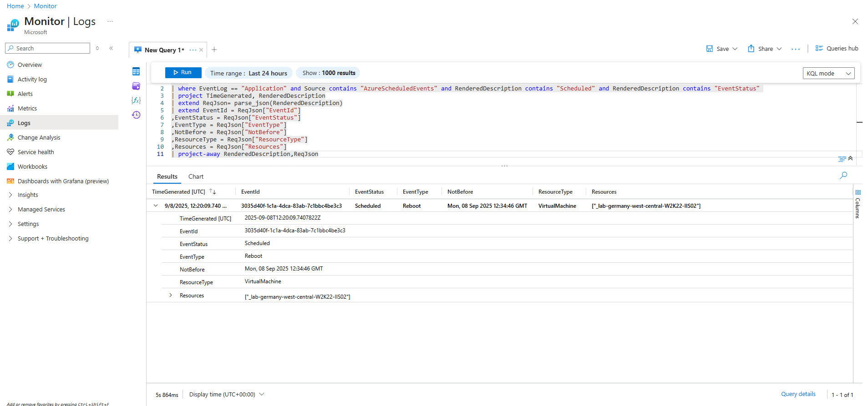Close the New Query 1 tab
868x406 pixels.
(201, 50)
